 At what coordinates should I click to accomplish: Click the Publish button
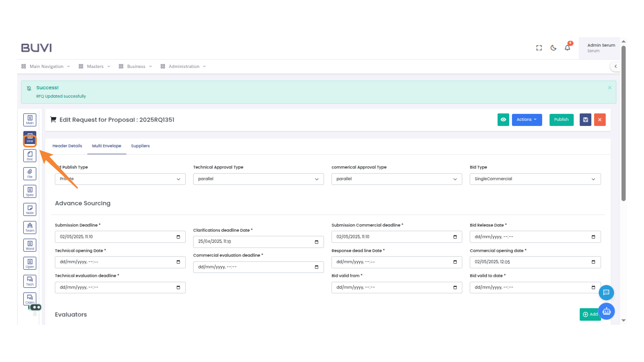561,120
